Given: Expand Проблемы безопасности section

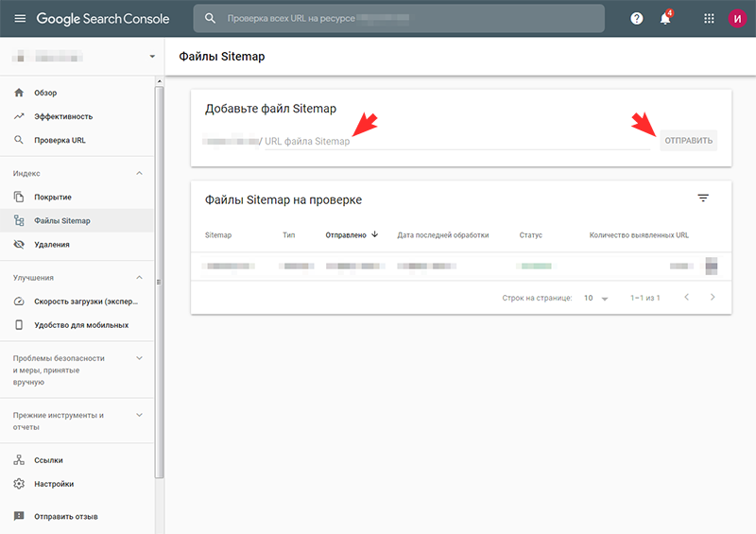Looking at the screenshot, I should click(140, 358).
